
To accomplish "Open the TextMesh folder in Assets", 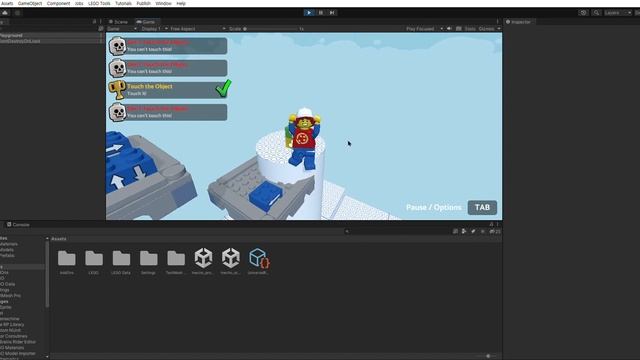I will tap(176, 262).
